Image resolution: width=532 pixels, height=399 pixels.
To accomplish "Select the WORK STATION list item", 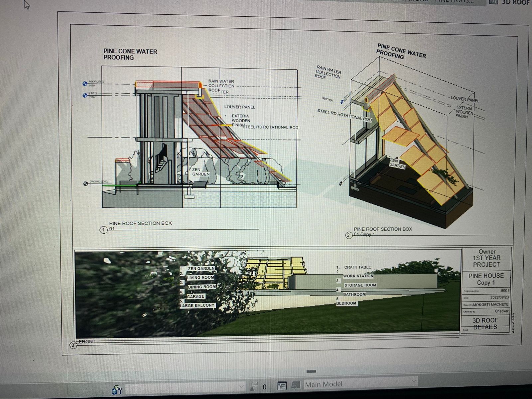I will pos(358,276).
